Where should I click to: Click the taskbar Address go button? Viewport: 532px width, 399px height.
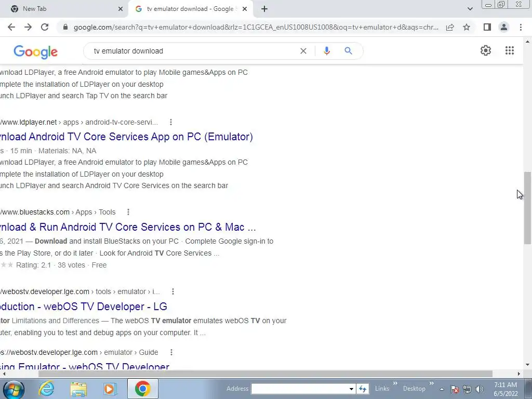[362, 389]
